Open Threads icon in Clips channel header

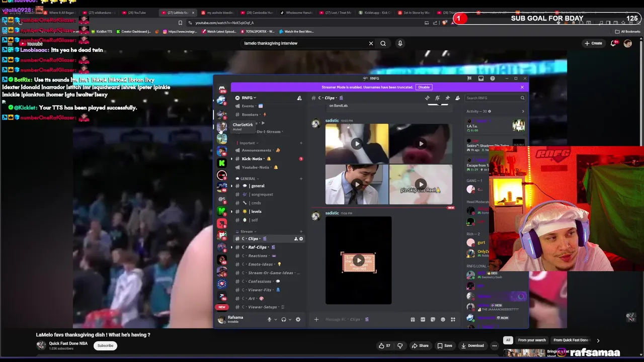click(427, 98)
